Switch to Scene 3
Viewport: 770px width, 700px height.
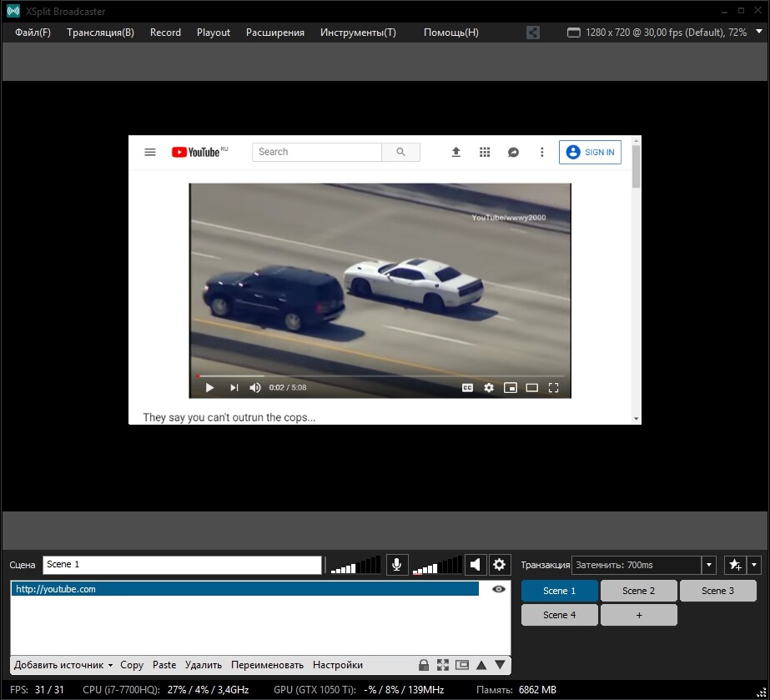[718, 591]
